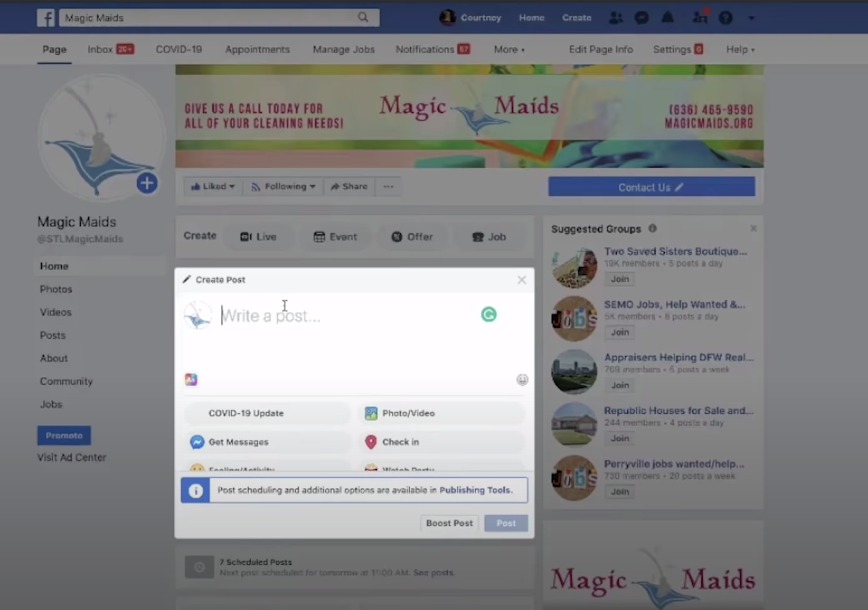Open the COVID-19 tab
Viewport: 868px width, 610px height.
(x=179, y=49)
